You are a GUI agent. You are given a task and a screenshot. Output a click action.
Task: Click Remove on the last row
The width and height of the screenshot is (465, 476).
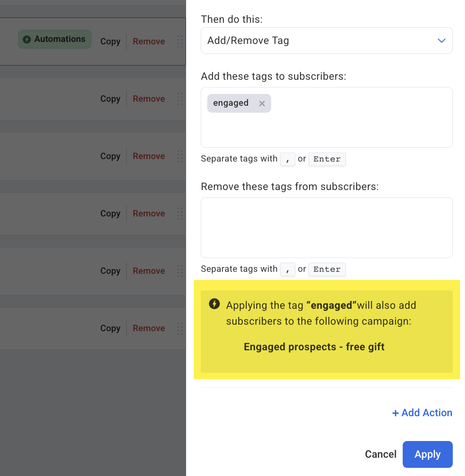pyautogui.click(x=149, y=328)
